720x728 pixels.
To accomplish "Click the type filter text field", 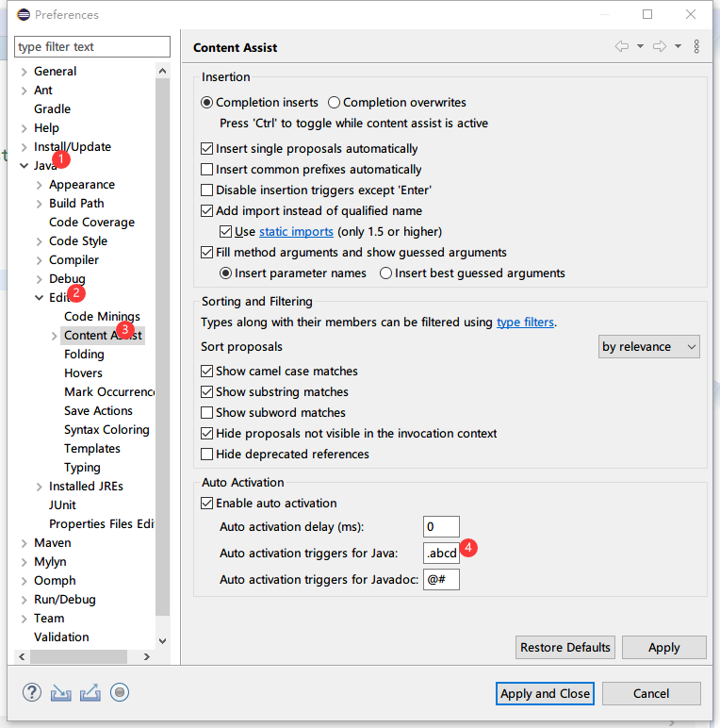I will 92,47.
